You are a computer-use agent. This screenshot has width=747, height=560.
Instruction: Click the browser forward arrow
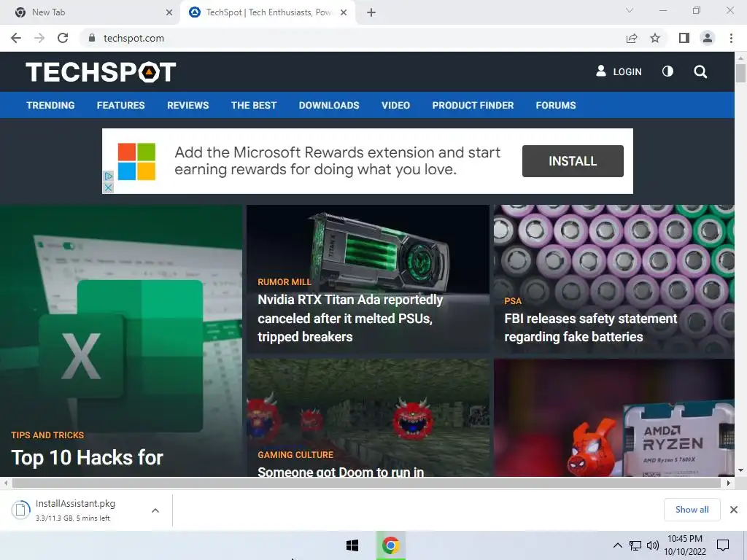(39, 38)
